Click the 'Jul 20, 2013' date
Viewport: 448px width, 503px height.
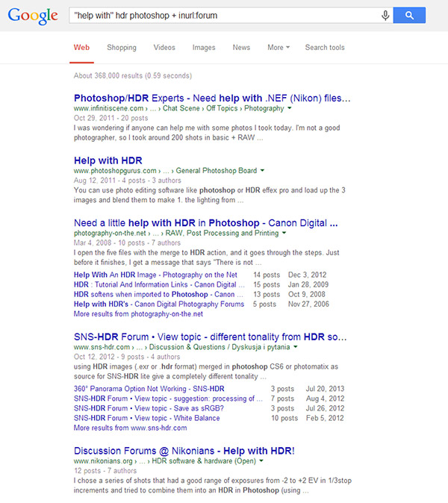pos(325,389)
